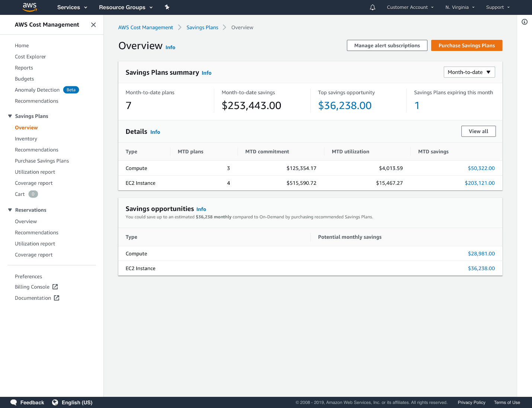Click the expiring plans count 1

coord(417,106)
